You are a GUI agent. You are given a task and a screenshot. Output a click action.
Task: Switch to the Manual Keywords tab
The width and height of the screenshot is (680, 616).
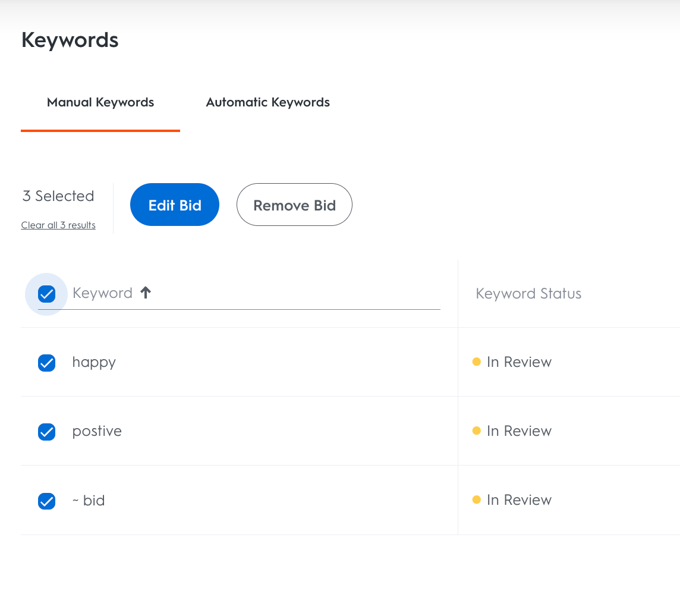[x=100, y=102]
